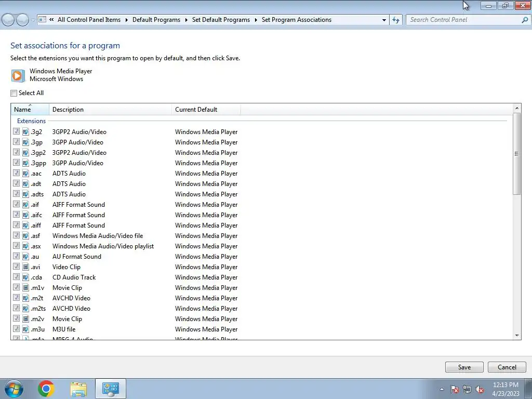
Task: Go back with the Back arrow button
Action: (8, 20)
